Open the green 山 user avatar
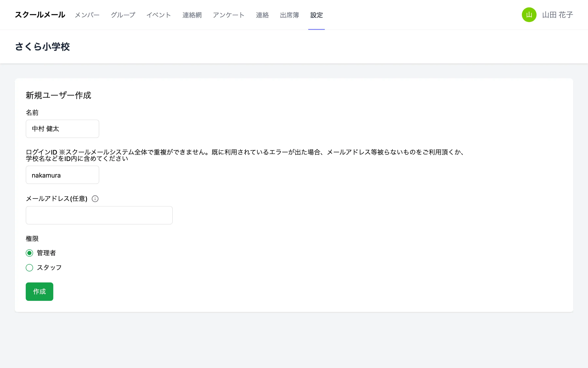588x368 pixels. 529,15
